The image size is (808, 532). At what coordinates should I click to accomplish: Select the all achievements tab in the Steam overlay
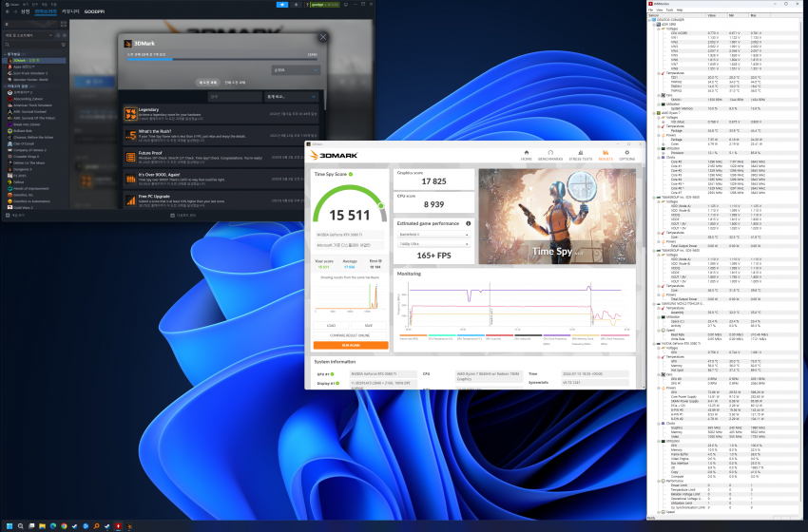point(235,83)
